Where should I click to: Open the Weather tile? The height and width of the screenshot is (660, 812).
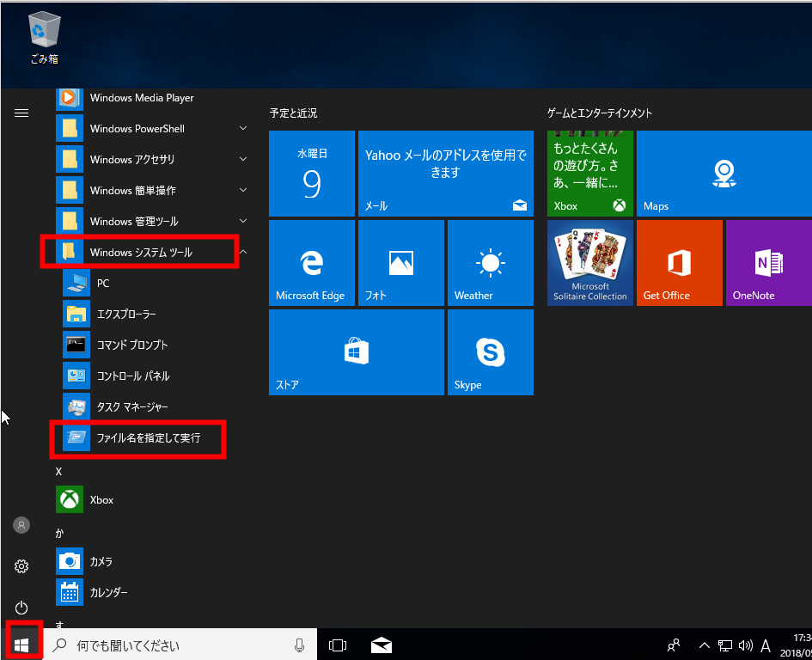tap(491, 263)
